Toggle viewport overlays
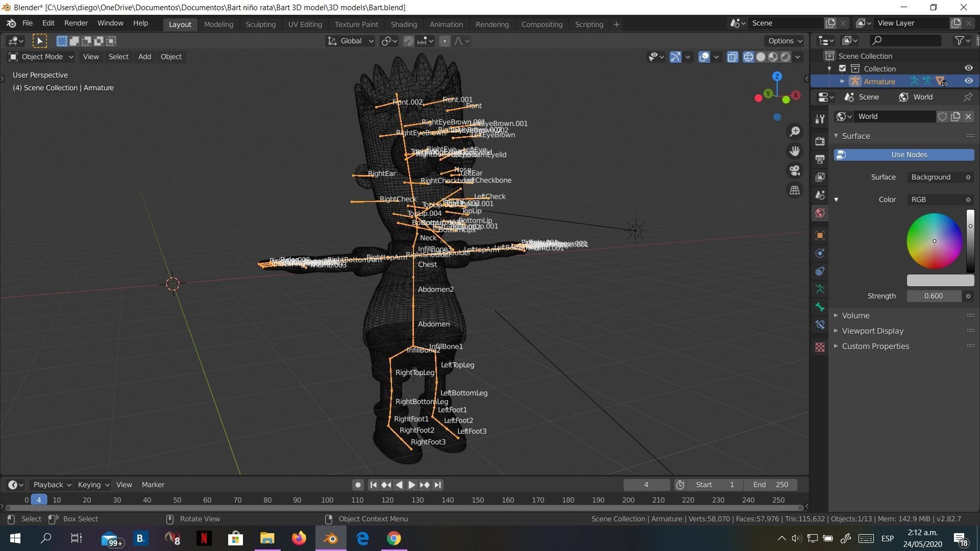The height and width of the screenshot is (551, 980). tap(704, 57)
